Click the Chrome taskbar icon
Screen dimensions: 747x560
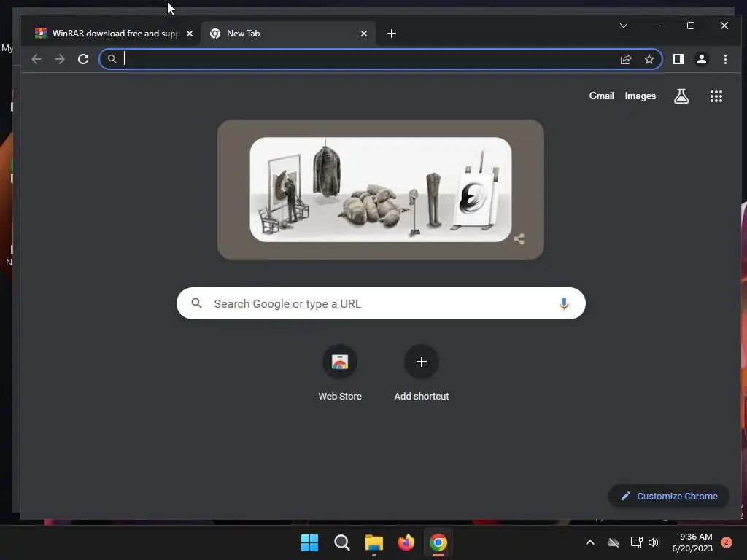[438, 542]
